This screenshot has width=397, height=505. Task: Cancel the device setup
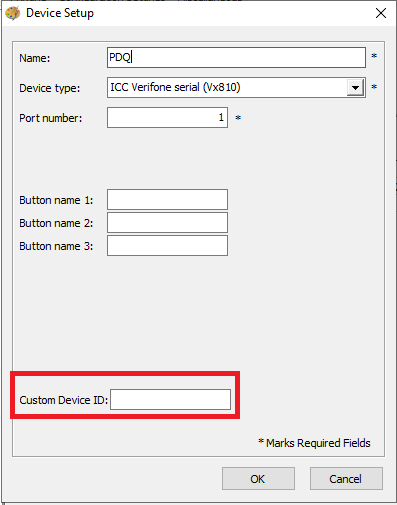346,479
